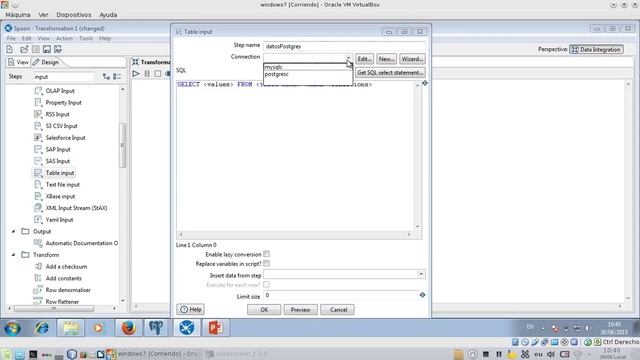Viewport: 640px width, 360px height.
Task: Collapse the Output folder in steps tree
Action: tap(13, 231)
